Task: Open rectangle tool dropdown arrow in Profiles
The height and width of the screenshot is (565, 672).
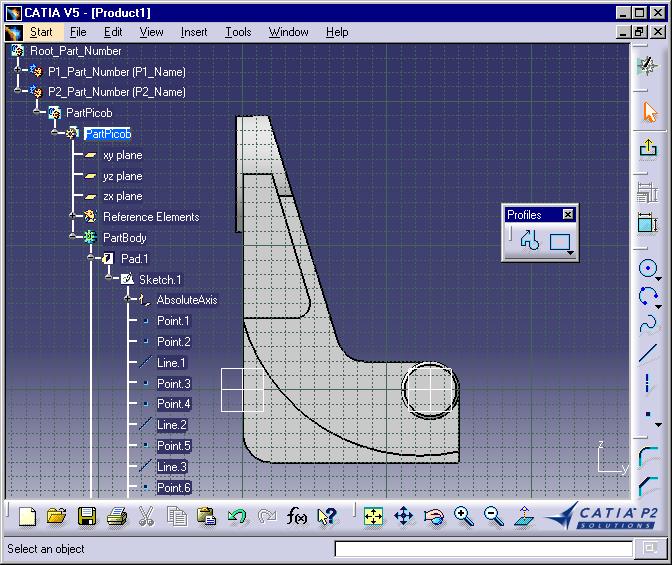Action: tap(570, 253)
